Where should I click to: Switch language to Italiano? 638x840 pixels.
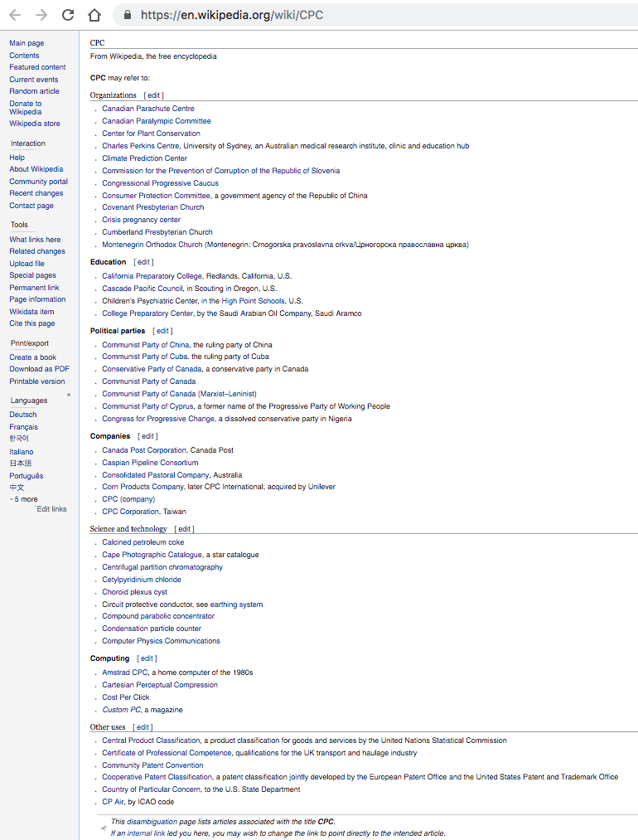pos(22,452)
